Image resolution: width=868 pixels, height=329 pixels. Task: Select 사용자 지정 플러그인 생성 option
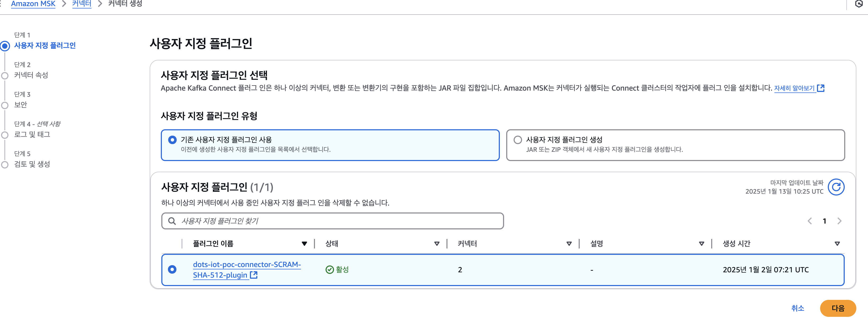tap(518, 140)
